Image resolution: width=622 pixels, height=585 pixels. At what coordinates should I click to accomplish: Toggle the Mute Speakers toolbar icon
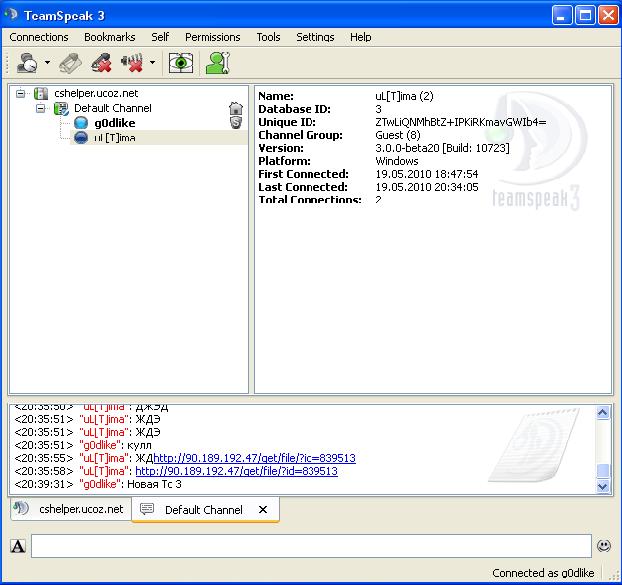[133, 64]
